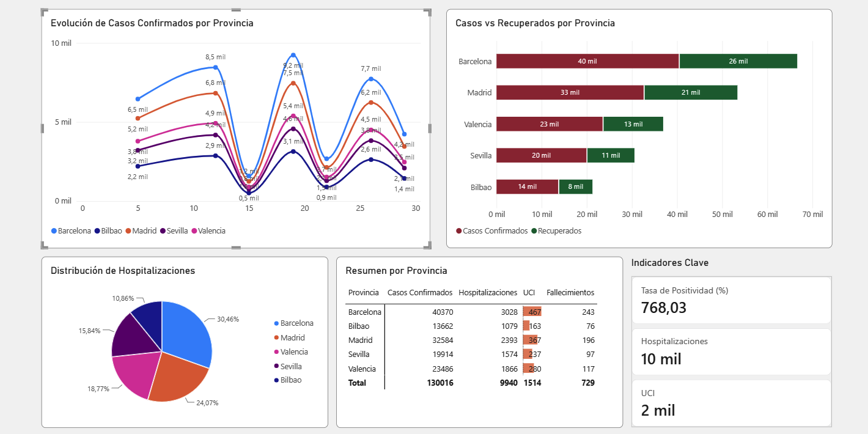This screenshot has width=868, height=434.
Task: Click Valencia's 13 mil recovered bar
Action: click(633, 124)
